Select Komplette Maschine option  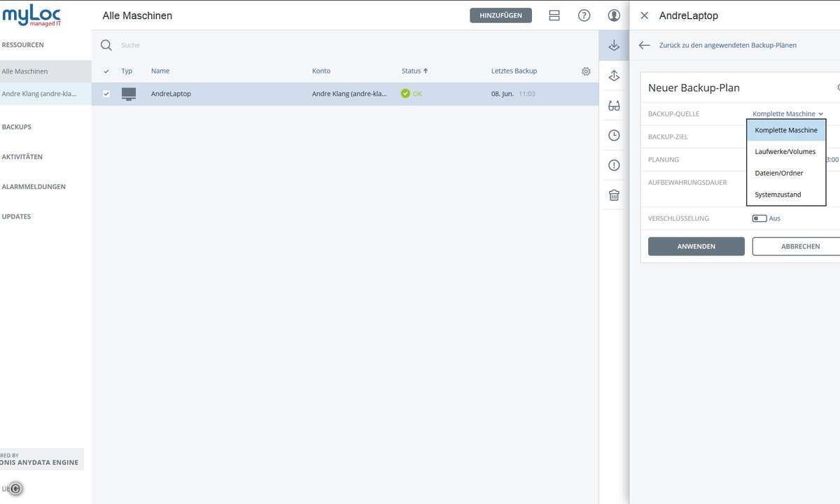click(x=786, y=130)
